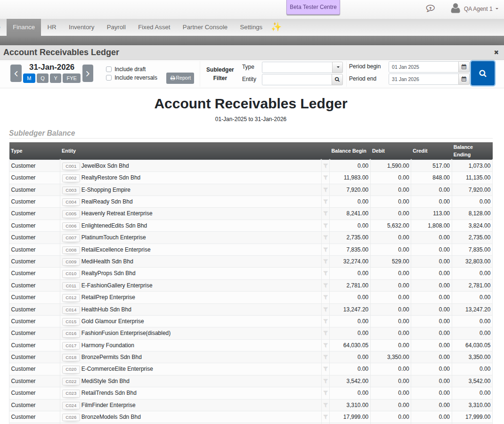Close the Account Receivables Ledger panel

tap(496, 52)
